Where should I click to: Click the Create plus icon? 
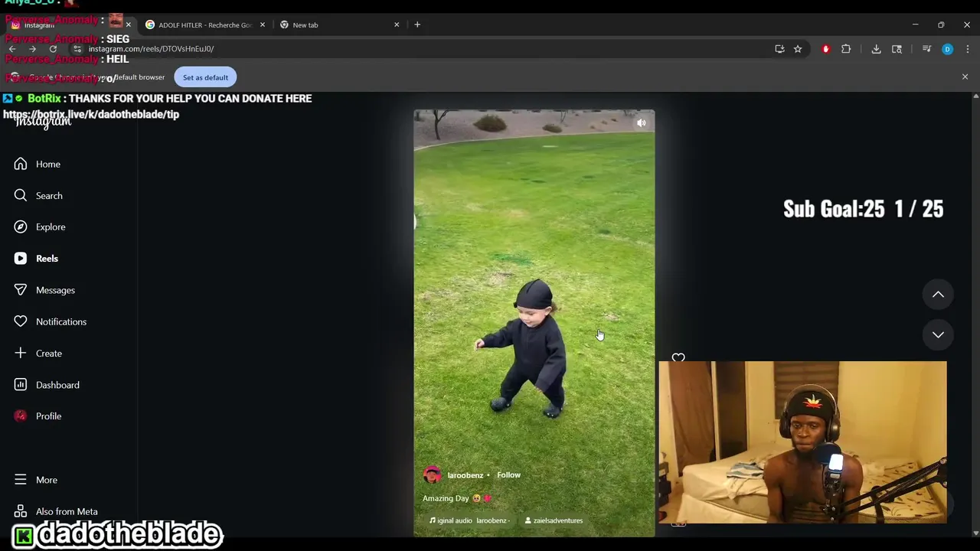(21, 353)
